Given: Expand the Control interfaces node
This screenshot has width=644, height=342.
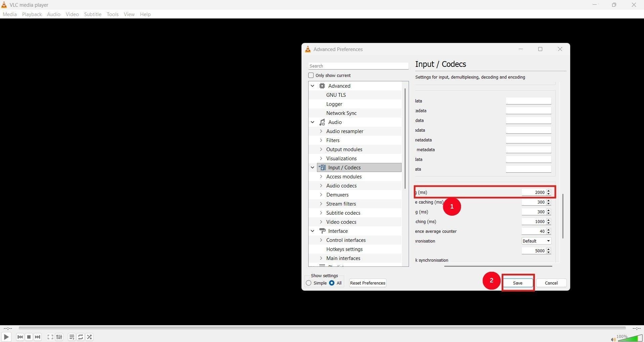Looking at the screenshot, I should pyautogui.click(x=321, y=240).
